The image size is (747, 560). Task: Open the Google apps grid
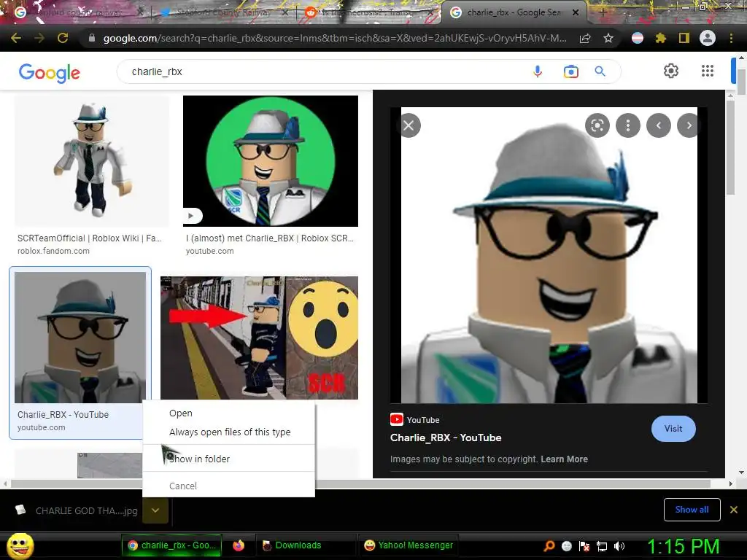click(x=708, y=71)
